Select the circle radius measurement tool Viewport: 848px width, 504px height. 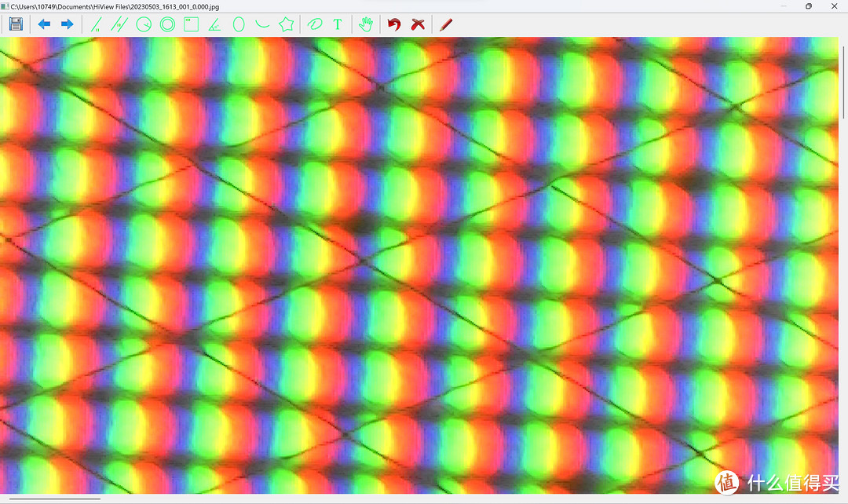click(x=144, y=24)
